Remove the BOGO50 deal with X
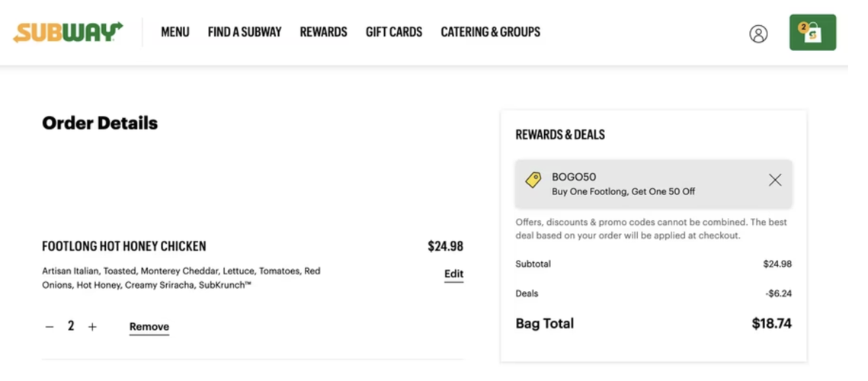 pyautogui.click(x=775, y=179)
